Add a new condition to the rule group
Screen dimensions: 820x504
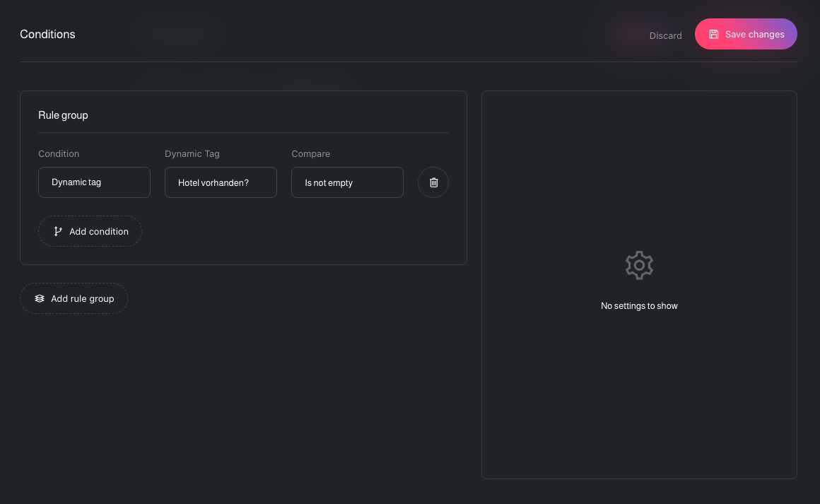pyautogui.click(x=90, y=231)
